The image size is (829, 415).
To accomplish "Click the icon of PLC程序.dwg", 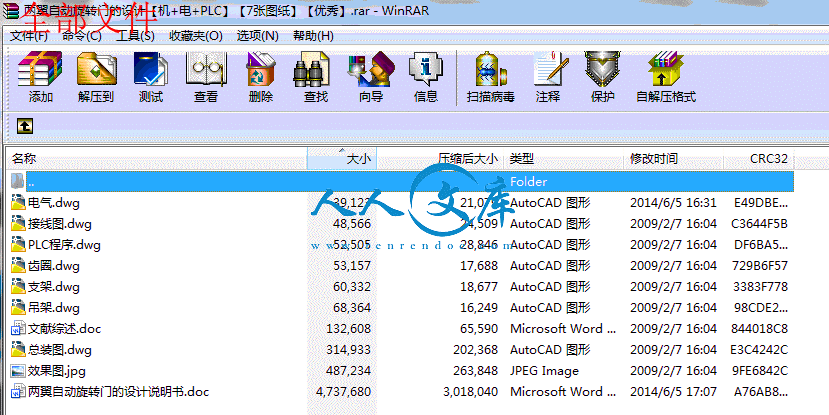I will (18, 245).
